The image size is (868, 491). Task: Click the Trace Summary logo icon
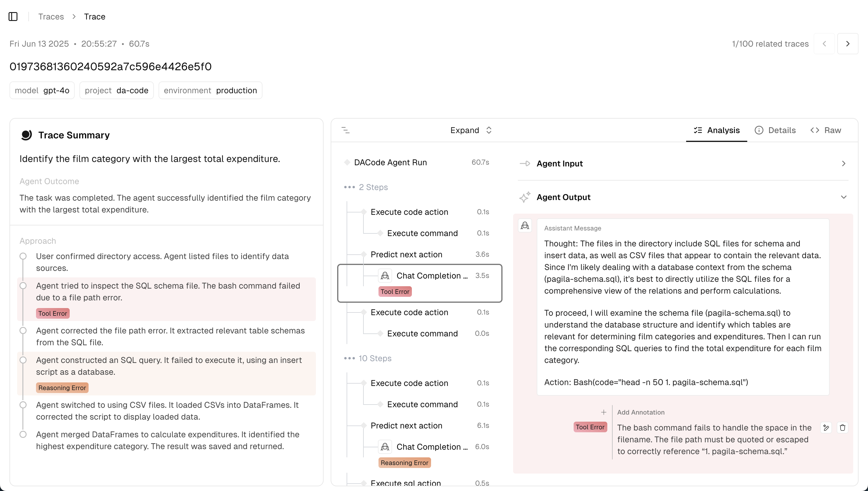26,135
